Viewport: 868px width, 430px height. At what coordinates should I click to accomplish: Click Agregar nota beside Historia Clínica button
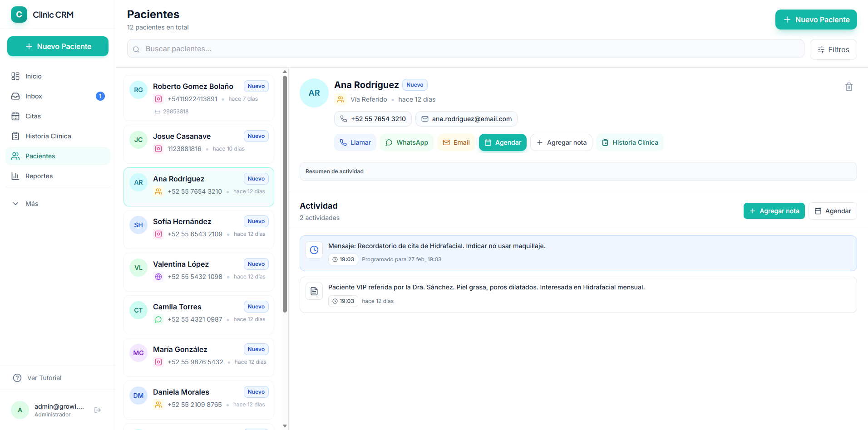click(561, 142)
